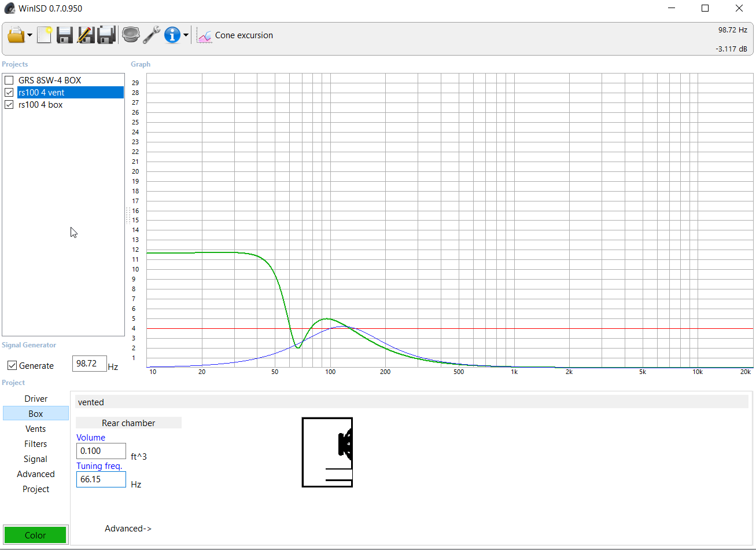The image size is (756, 550).
Task: Minimize the WinISD window
Action: [672, 8]
